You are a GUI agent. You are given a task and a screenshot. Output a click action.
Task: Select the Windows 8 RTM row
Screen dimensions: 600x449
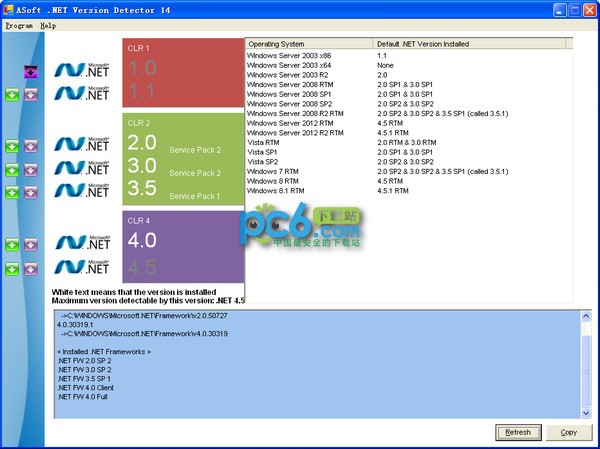coord(409,181)
